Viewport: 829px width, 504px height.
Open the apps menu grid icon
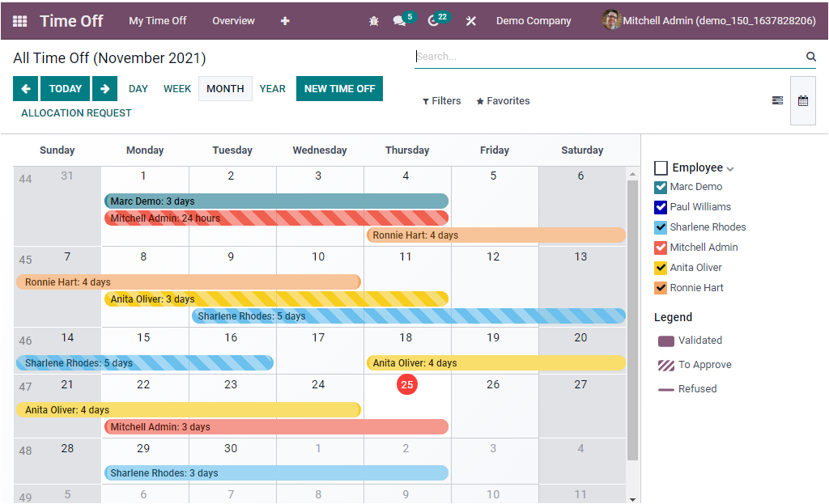click(20, 20)
